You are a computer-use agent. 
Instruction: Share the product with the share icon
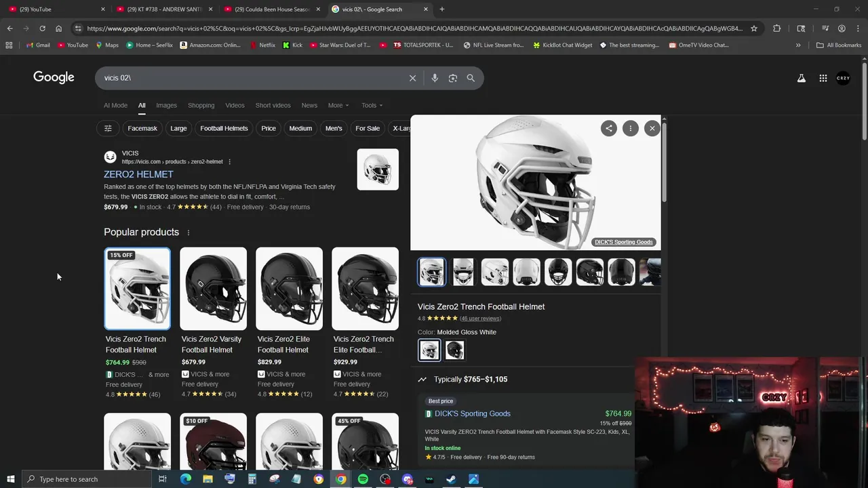pyautogui.click(x=609, y=128)
